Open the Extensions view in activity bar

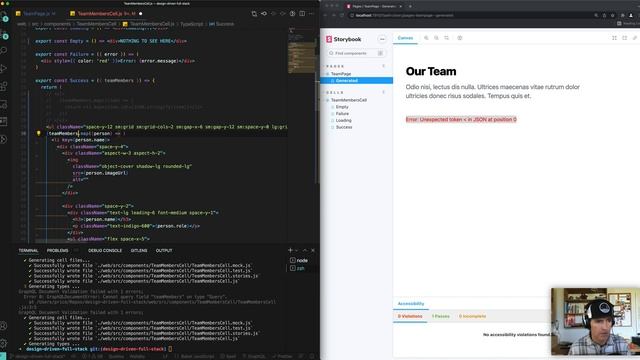coord(4,86)
